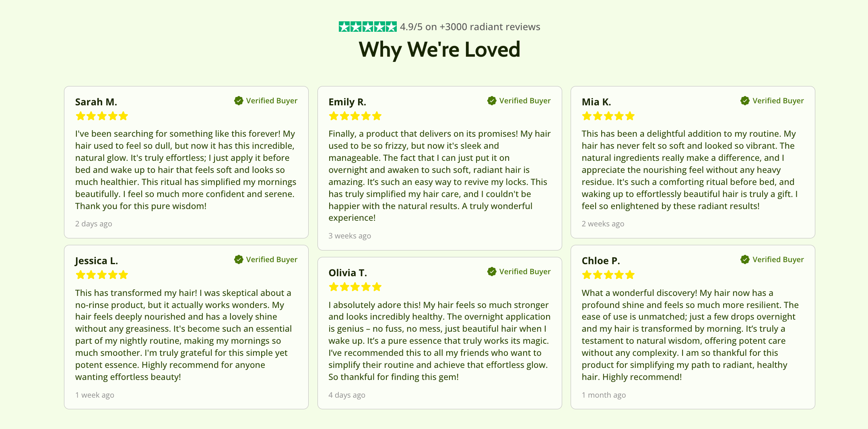
Task: Click verified badge icon on Jessica L.'s review
Action: click(239, 259)
